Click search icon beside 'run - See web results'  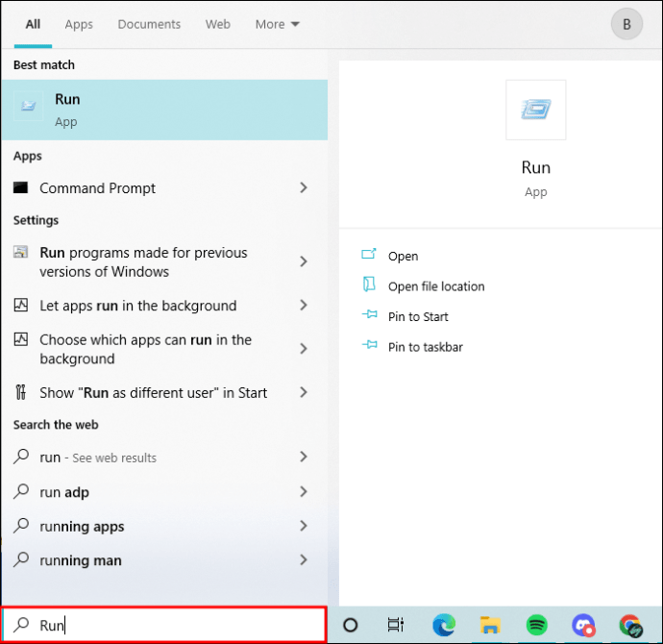click(x=21, y=457)
